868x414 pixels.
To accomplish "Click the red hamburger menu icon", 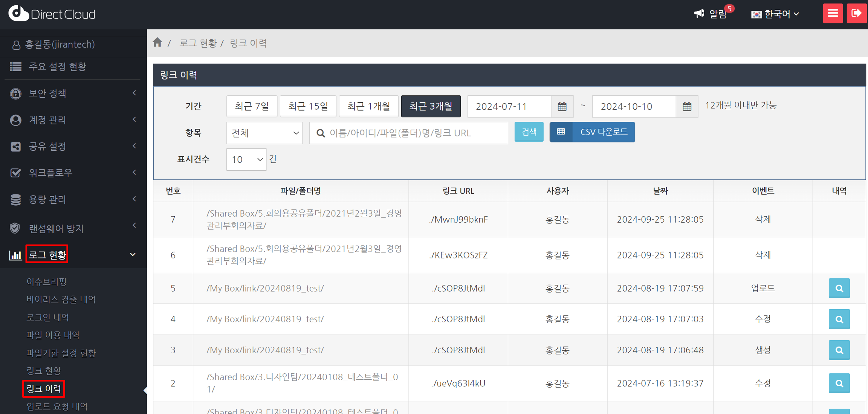I will [832, 14].
